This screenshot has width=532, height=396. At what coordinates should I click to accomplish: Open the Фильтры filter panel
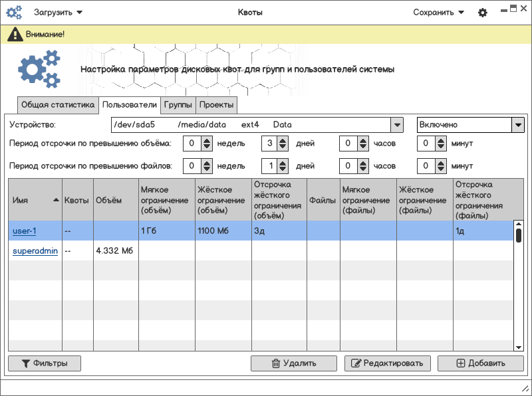tap(44, 363)
